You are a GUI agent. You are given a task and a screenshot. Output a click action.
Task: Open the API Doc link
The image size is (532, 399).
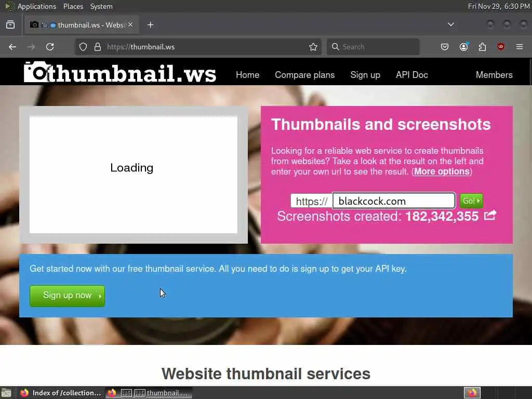pos(412,75)
